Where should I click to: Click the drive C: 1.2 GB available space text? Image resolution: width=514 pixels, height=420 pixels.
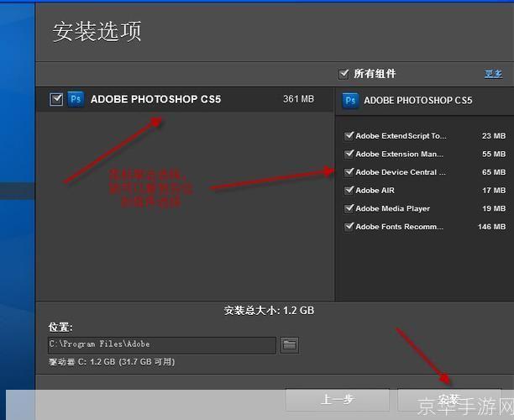(x=112, y=362)
